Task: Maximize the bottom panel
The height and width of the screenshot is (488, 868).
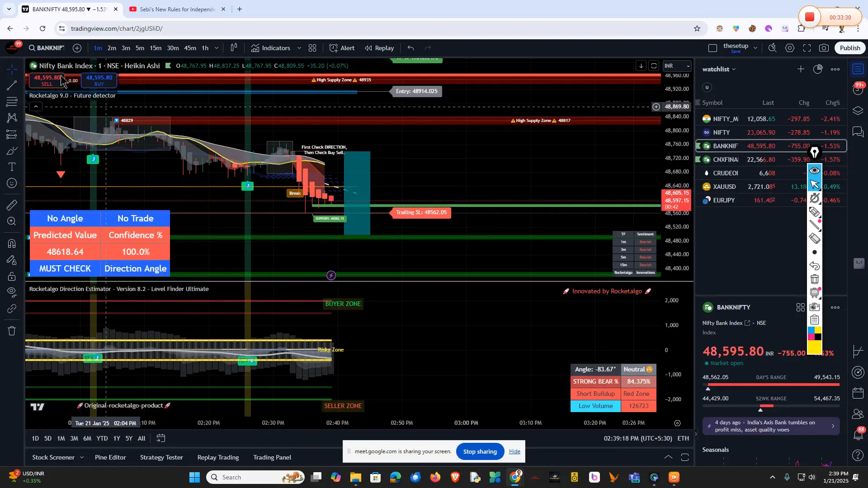Action: 685,457
